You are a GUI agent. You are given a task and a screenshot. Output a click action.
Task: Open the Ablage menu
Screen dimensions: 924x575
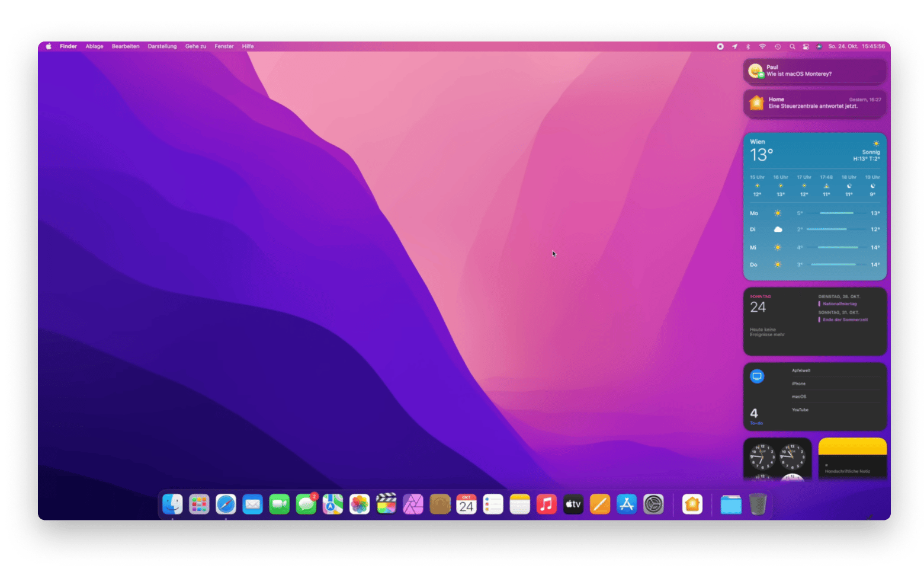click(x=94, y=46)
